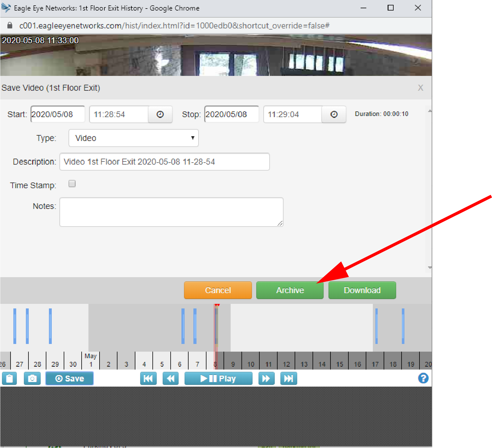The height and width of the screenshot is (448, 492).
Task: Maximize the Chrome window
Action: pos(390,8)
